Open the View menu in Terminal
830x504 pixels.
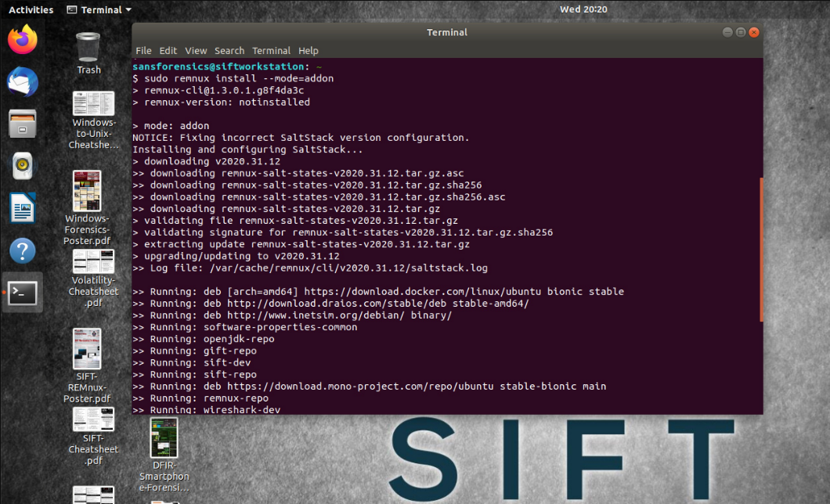coord(196,51)
